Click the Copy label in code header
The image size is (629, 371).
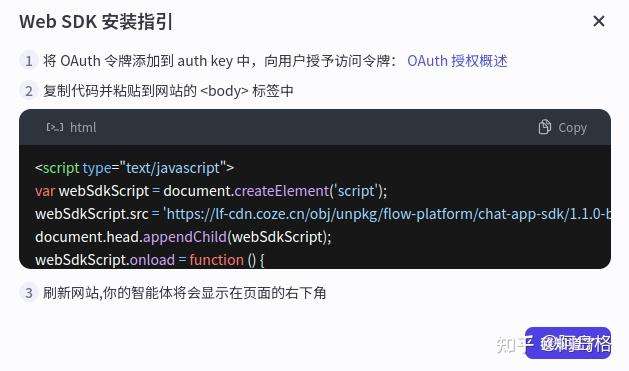572,128
